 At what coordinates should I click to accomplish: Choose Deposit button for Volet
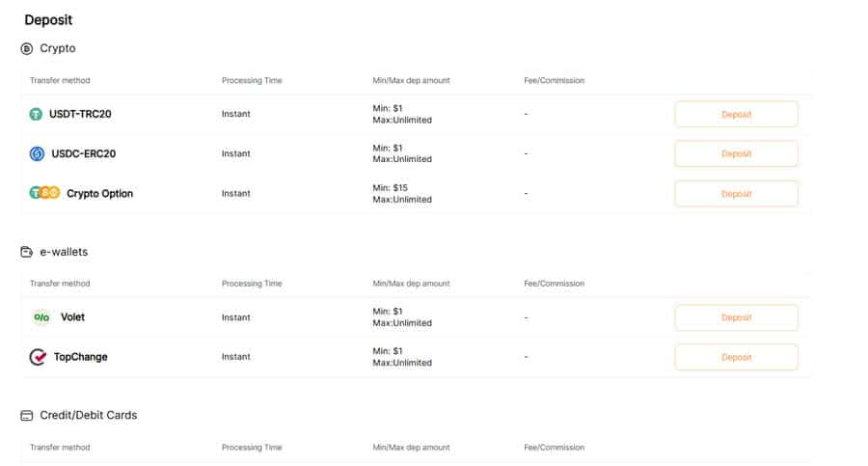736,317
